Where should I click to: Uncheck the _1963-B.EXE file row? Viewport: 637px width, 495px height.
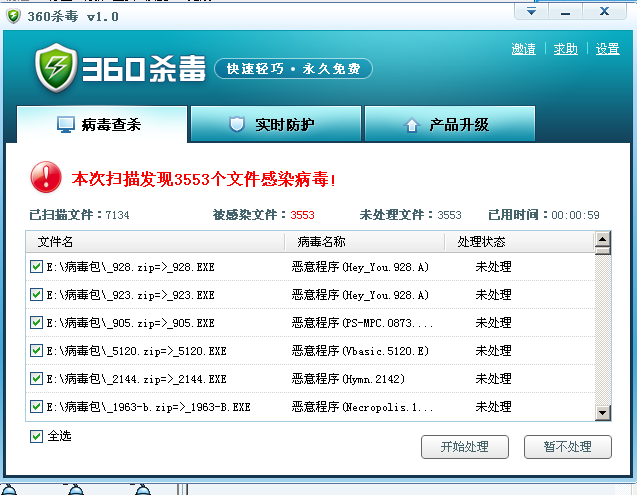click(x=36, y=406)
